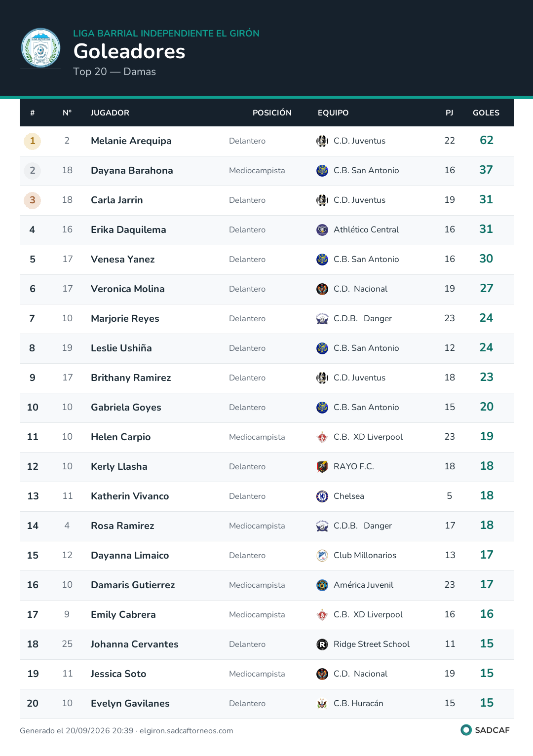Open player name Dayana Barahona
The width and height of the screenshot is (533, 756).
(x=132, y=171)
